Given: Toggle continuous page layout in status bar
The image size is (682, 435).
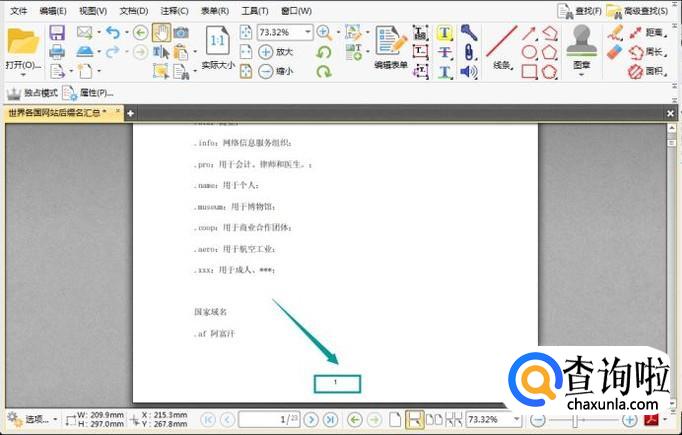Looking at the screenshot, I should [x=415, y=420].
